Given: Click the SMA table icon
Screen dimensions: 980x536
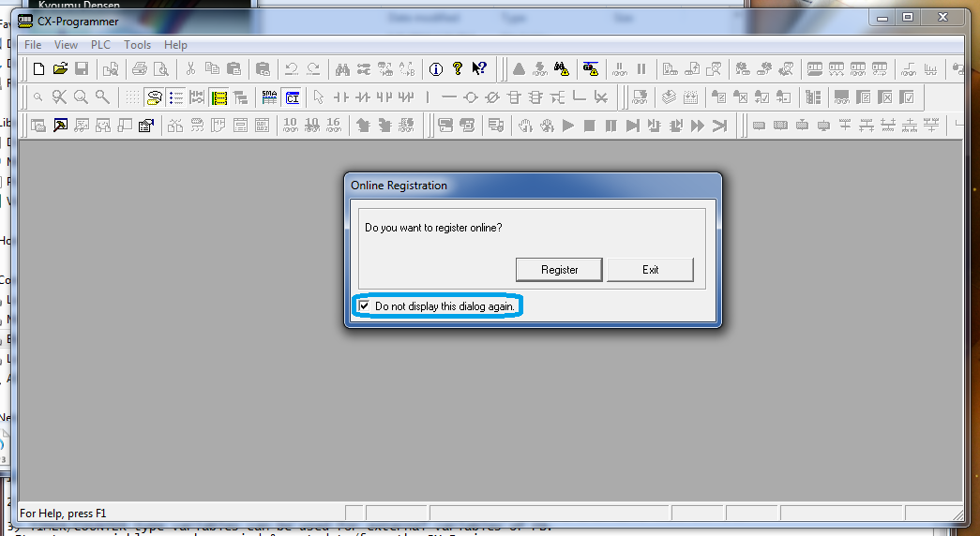Looking at the screenshot, I should tap(269, 97).
